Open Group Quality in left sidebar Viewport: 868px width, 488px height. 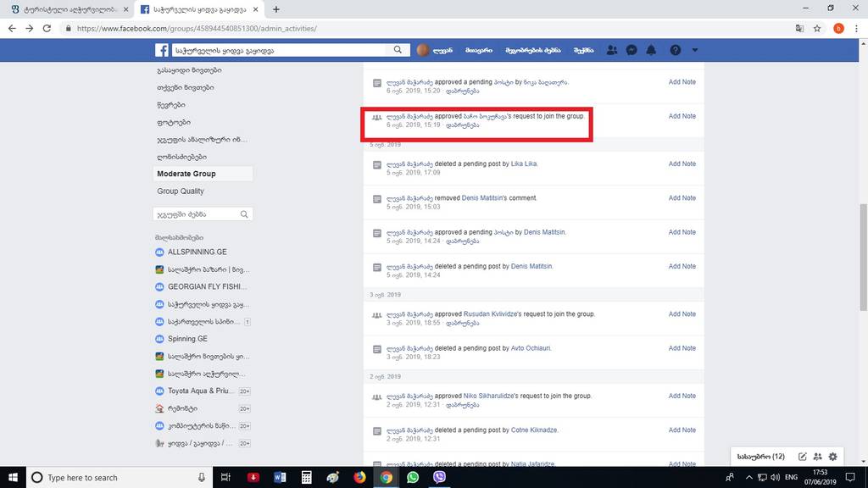pyautogui.click(x=180, y=191)
